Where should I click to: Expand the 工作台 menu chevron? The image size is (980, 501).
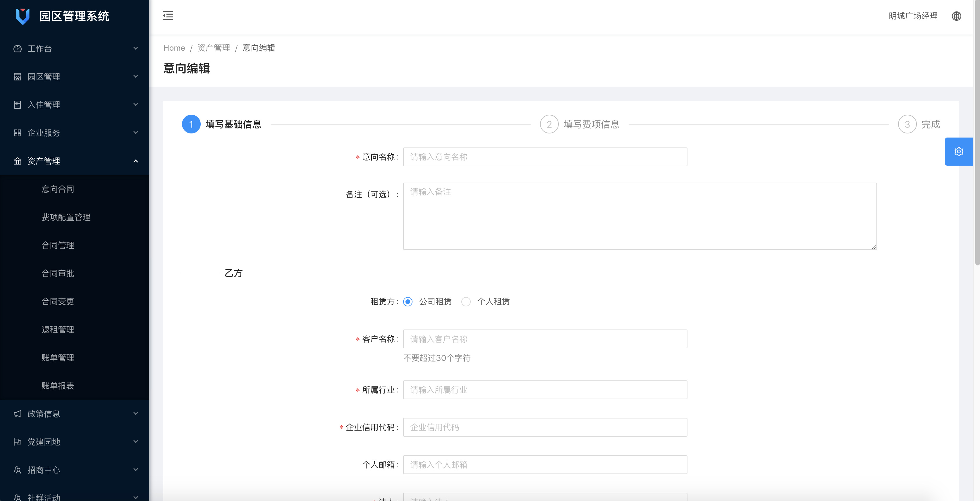(135, 48)
